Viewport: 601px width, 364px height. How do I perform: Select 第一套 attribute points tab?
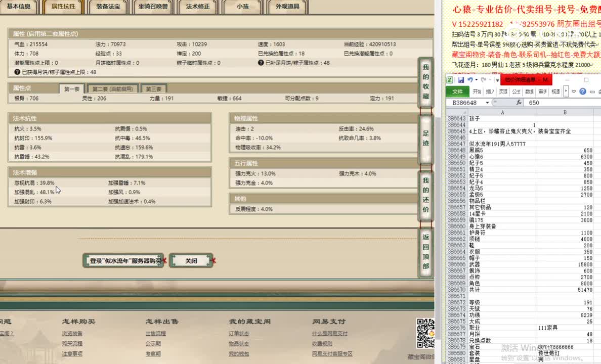[x=72, y=88]
